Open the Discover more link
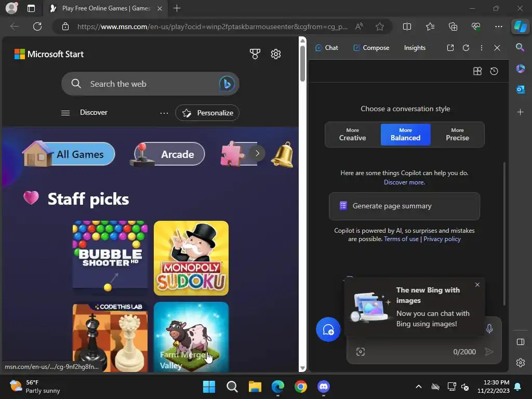 [404, 182]
